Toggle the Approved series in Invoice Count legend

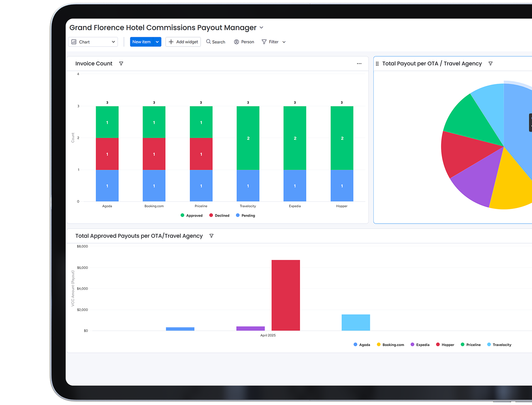point(191,215)
